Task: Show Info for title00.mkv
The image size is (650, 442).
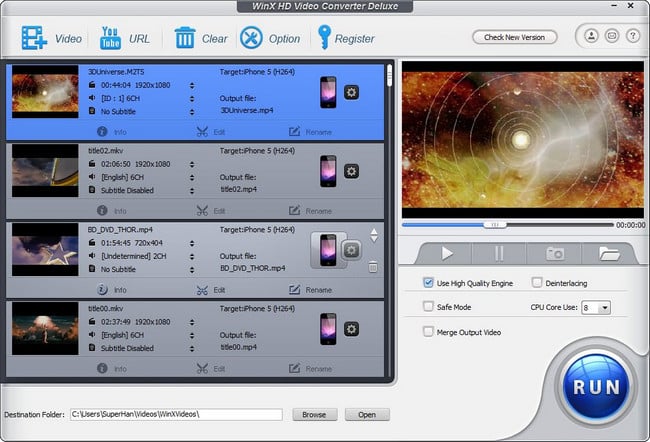Action: [x=112, y=368]
